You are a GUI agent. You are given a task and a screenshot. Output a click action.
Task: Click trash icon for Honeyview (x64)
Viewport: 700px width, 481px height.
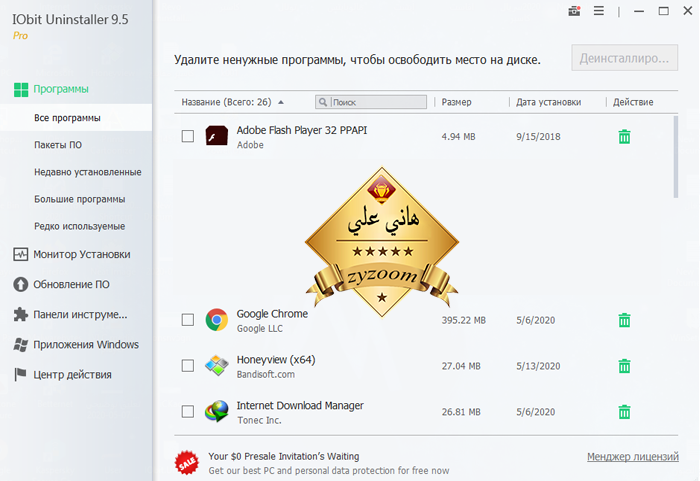pyautogui.click(x=624, y=366)
